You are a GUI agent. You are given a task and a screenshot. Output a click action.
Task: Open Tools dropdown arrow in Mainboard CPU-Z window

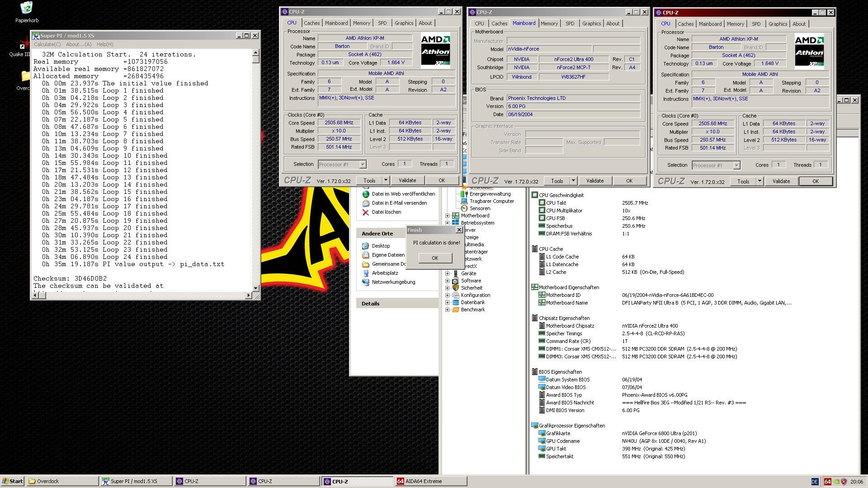pos(573,181)
